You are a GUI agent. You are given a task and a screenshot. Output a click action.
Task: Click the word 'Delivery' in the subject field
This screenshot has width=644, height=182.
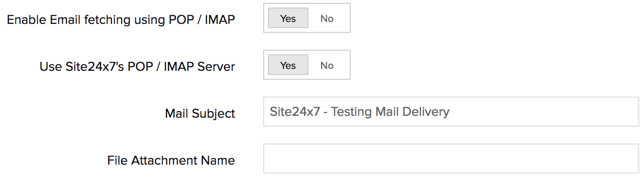426,112
